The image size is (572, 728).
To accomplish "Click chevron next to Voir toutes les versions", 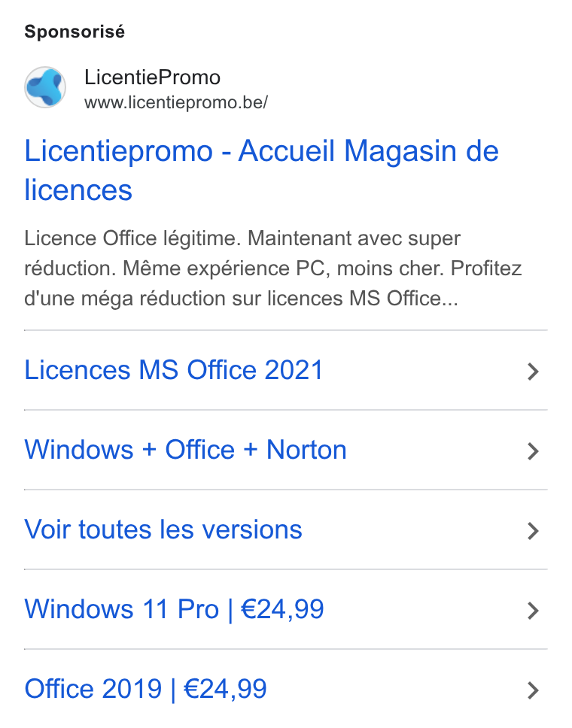I will [534, 531].
